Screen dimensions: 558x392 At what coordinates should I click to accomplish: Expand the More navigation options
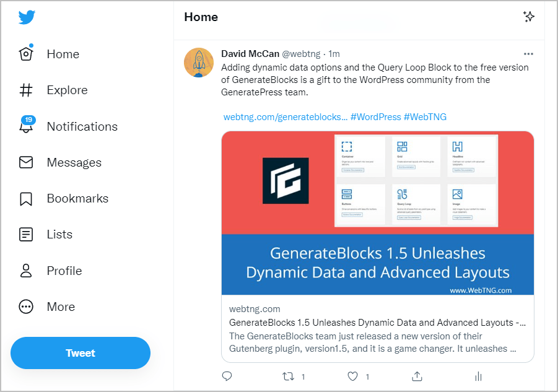pyautogui.click(x=61, y=307)
